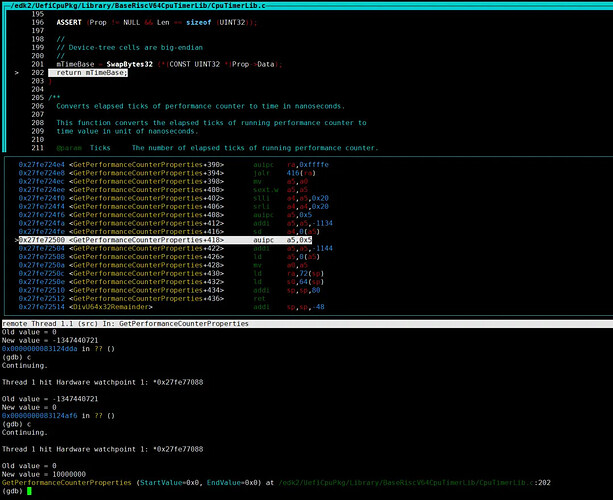Click the sext.w instruction at offset +402
Screen dimensions: 613x500
[265, 189]
